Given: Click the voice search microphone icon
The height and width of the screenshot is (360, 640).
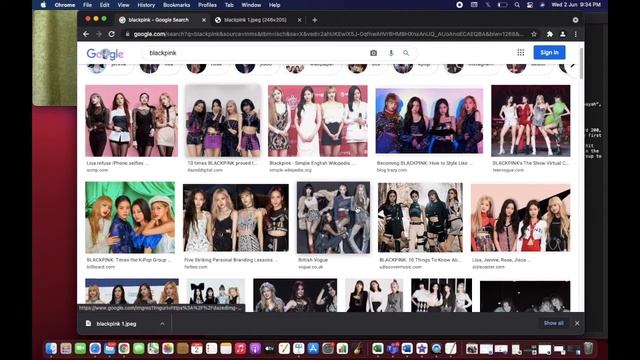Looking at the screenshot, I should (x=391, y=53).
